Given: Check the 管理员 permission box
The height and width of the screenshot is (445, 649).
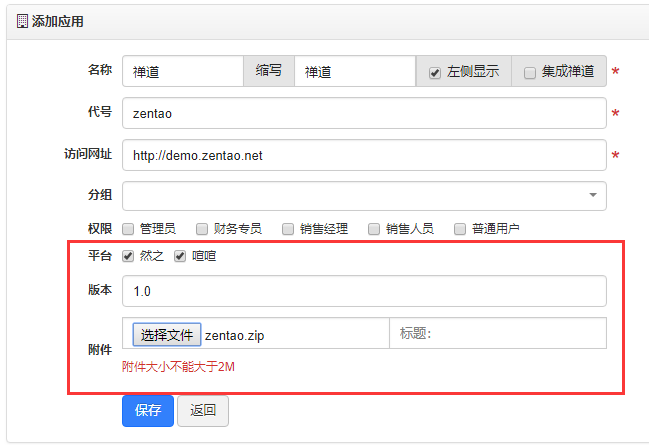Looking at the screenshot, I should point(129,229).
